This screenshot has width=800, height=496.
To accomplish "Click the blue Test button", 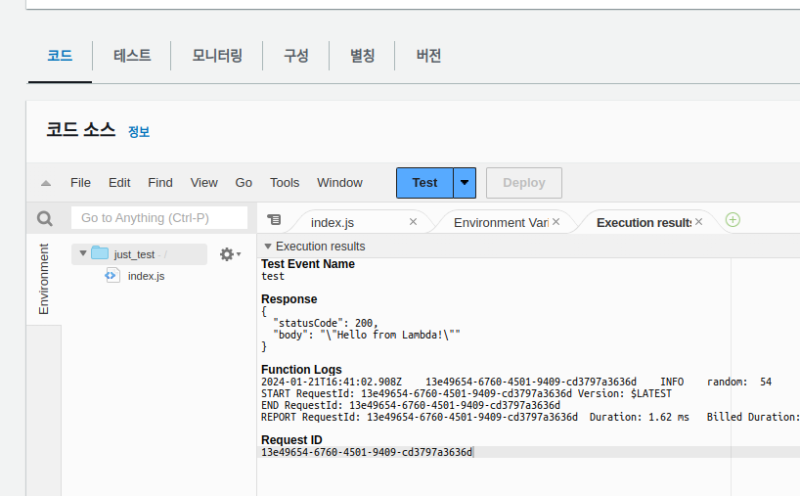I will click(x=424, y=183).
